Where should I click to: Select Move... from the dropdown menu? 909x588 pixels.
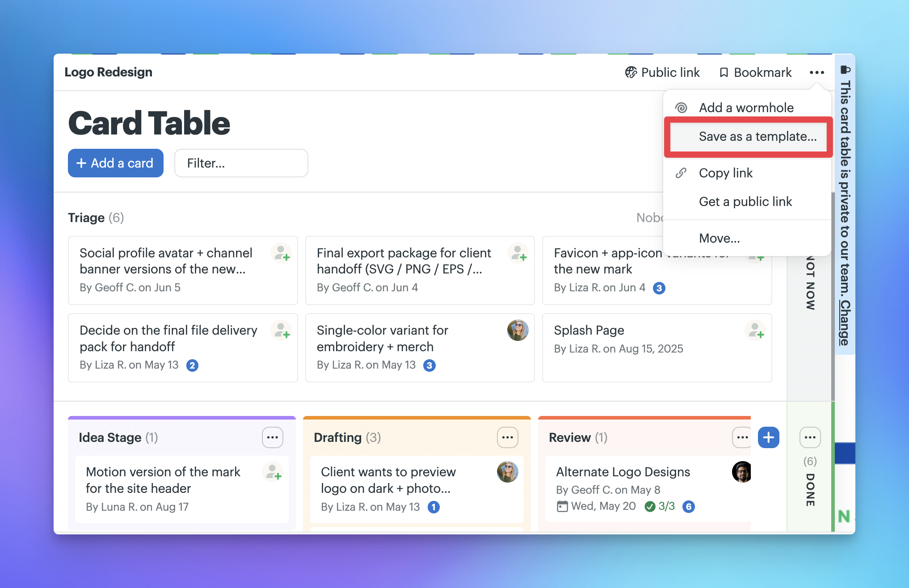(x=747, y=238)
